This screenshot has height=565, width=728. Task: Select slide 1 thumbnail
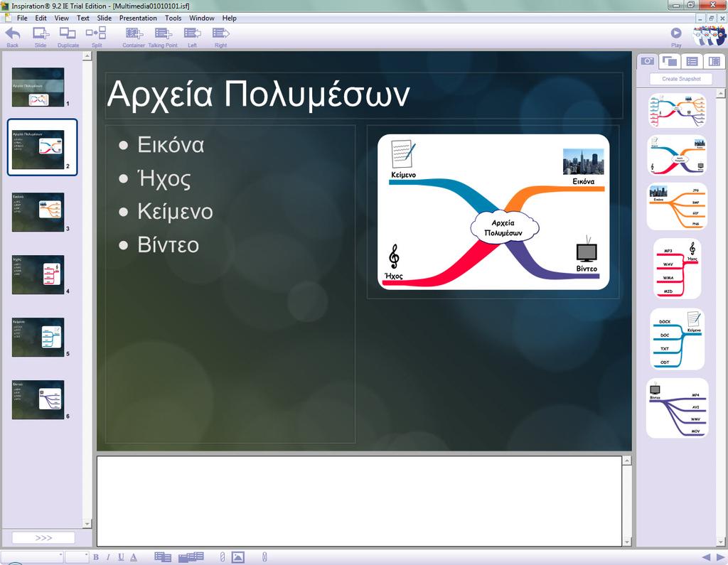pos(38,87)
